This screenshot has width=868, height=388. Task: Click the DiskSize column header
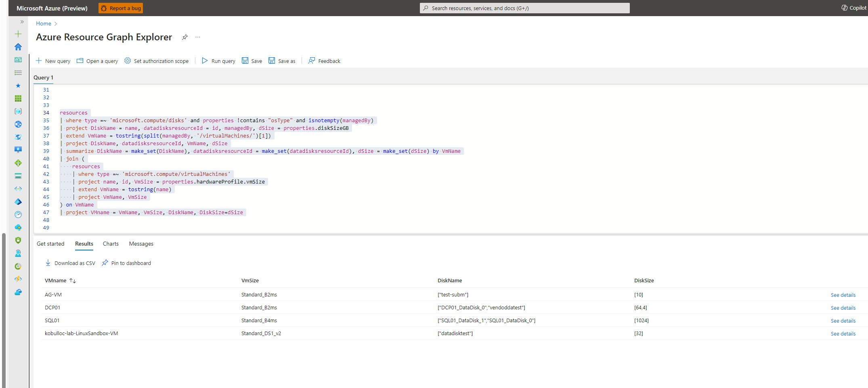pos(644,280)
